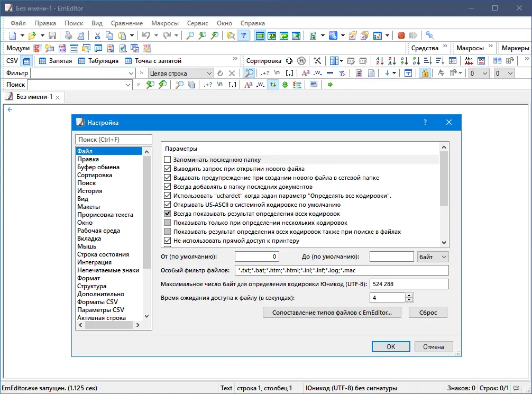Uncheck Выводить запрос при открытии нового файла
The width and height of the screenshot is (532, 394).
coord(167,169)
